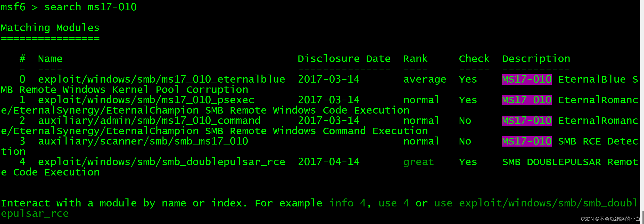
Task: Click the typed command 'search ms17-010'
Action: 90,7
